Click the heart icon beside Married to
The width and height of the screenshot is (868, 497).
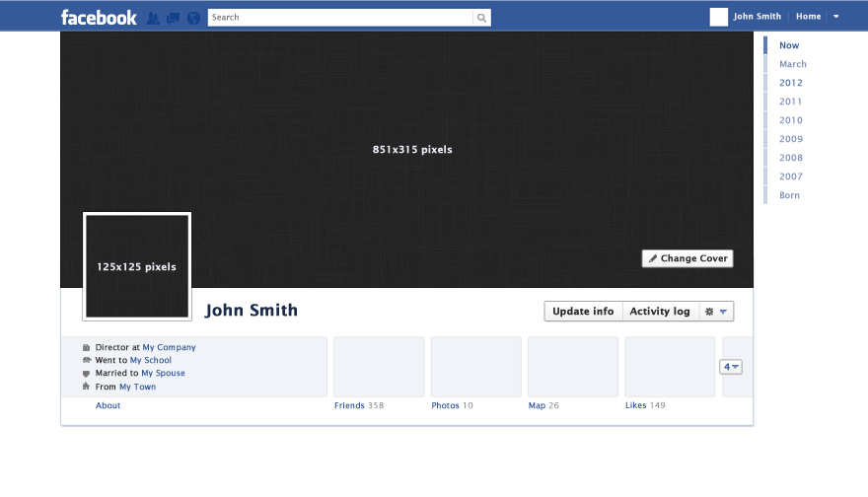86,374
